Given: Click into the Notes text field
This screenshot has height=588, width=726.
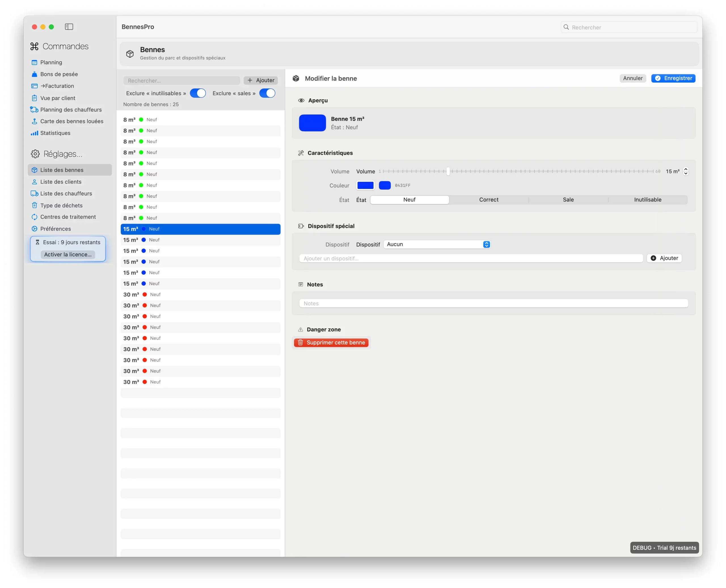Looking at the screenshot, I should pyautogui.click(x=493, y=303).
